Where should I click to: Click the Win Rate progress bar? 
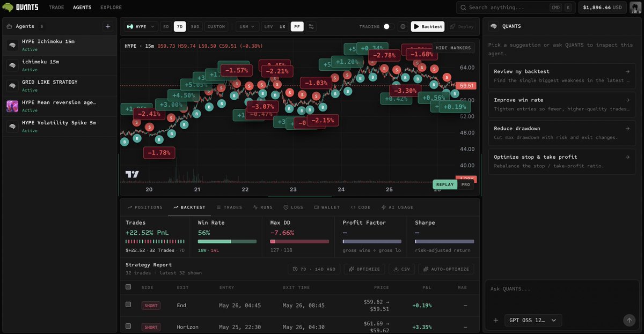click(227, 241)
